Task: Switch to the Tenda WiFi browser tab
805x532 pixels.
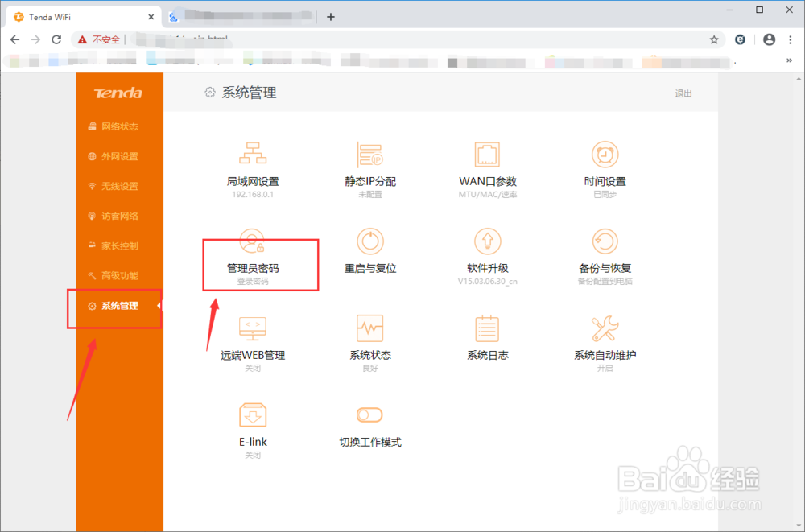Action: coord(85,17)
